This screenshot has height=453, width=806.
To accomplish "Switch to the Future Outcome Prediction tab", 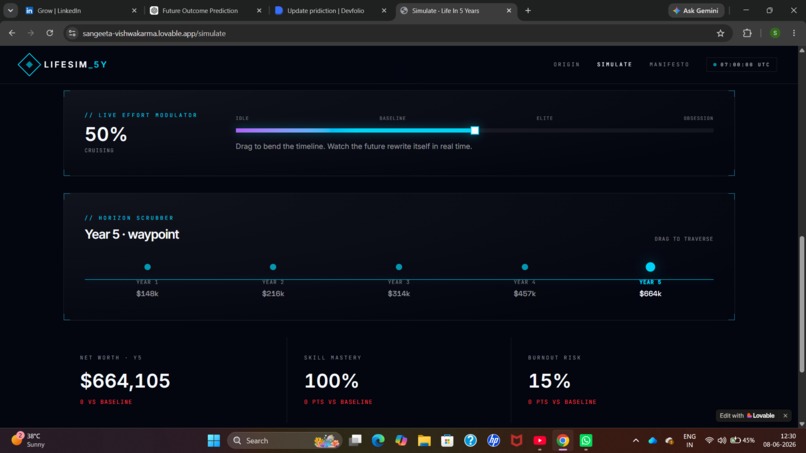I will 200,10.
